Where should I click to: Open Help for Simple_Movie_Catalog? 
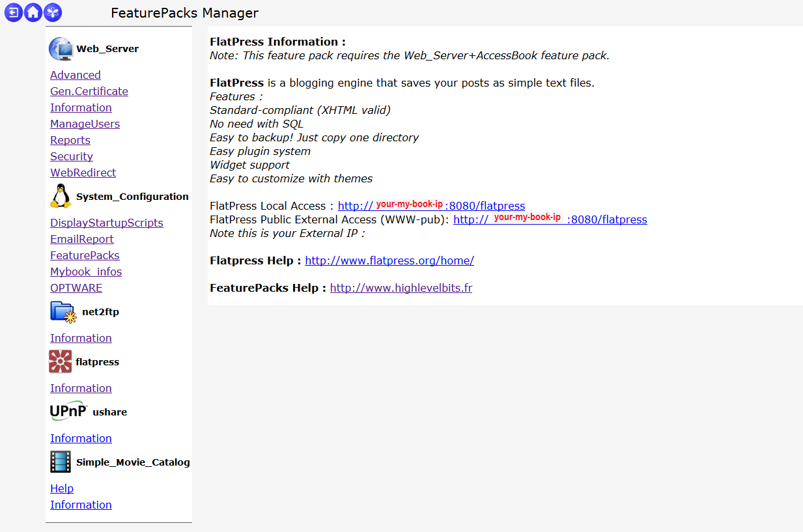click(x=62, y=488)
